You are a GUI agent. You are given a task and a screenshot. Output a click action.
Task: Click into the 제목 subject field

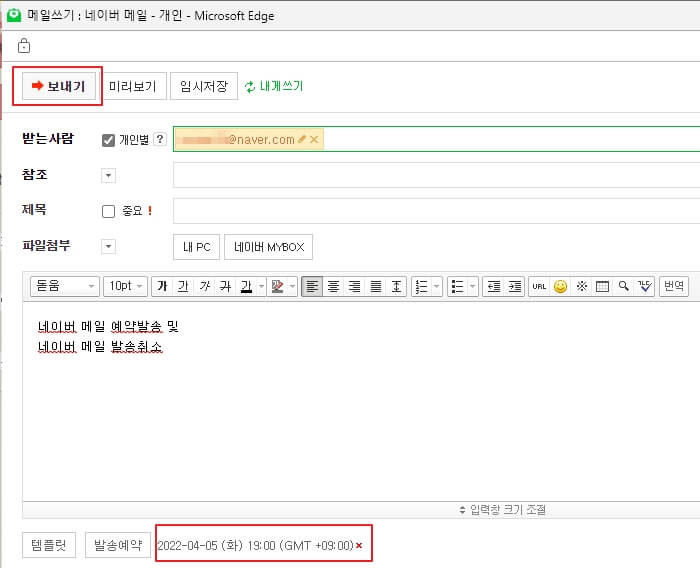[x=436, y=211]
